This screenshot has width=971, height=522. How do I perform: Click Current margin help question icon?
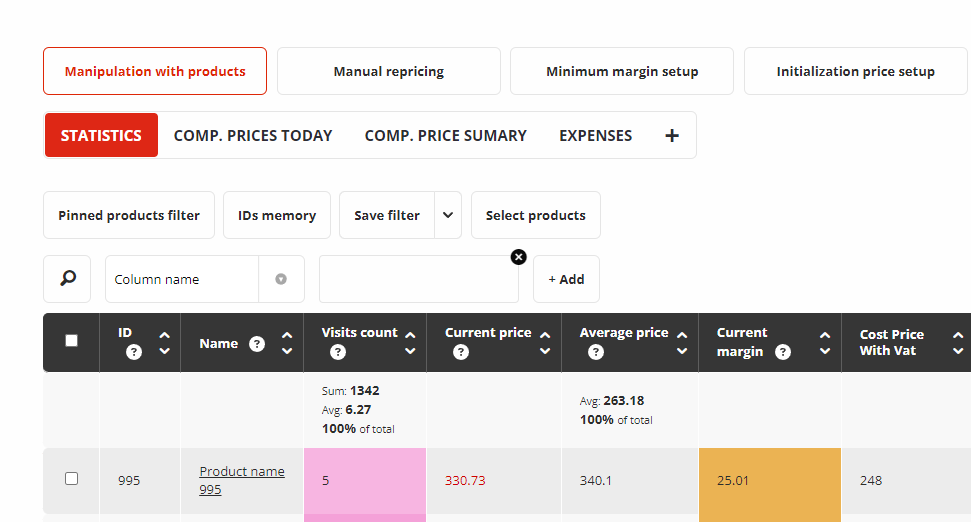click(783, 352)
